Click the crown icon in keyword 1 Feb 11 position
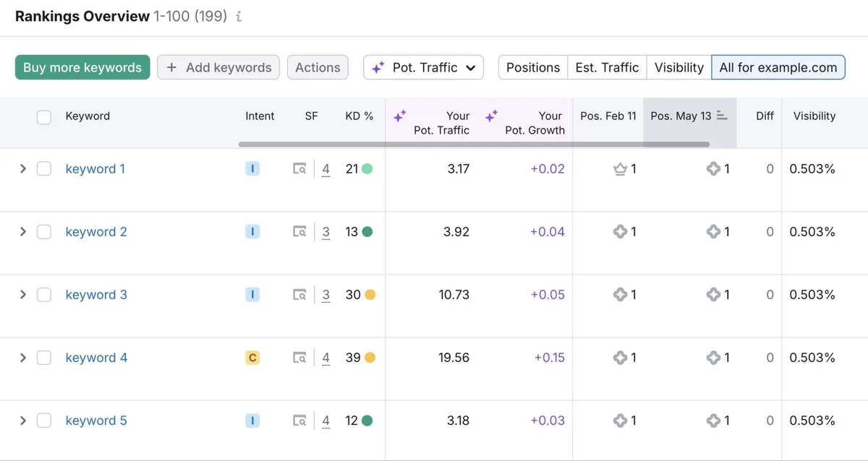Screen dimensions: 868x461 [x=620, y=169]
